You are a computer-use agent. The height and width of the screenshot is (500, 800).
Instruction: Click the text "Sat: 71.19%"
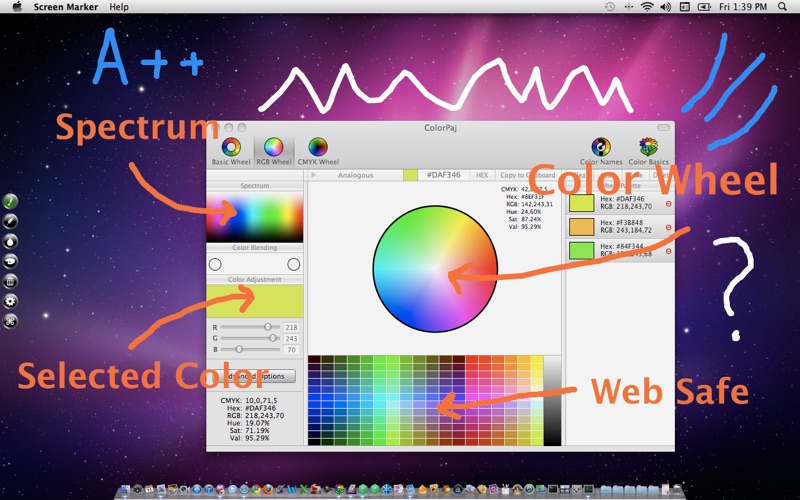[x=249, y=431]
